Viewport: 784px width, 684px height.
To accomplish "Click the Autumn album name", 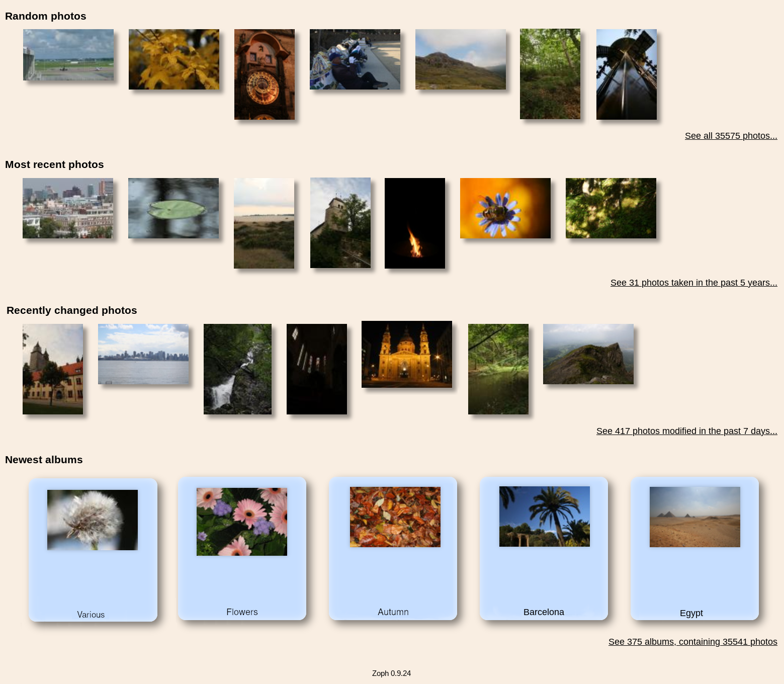I will point(393,612).
